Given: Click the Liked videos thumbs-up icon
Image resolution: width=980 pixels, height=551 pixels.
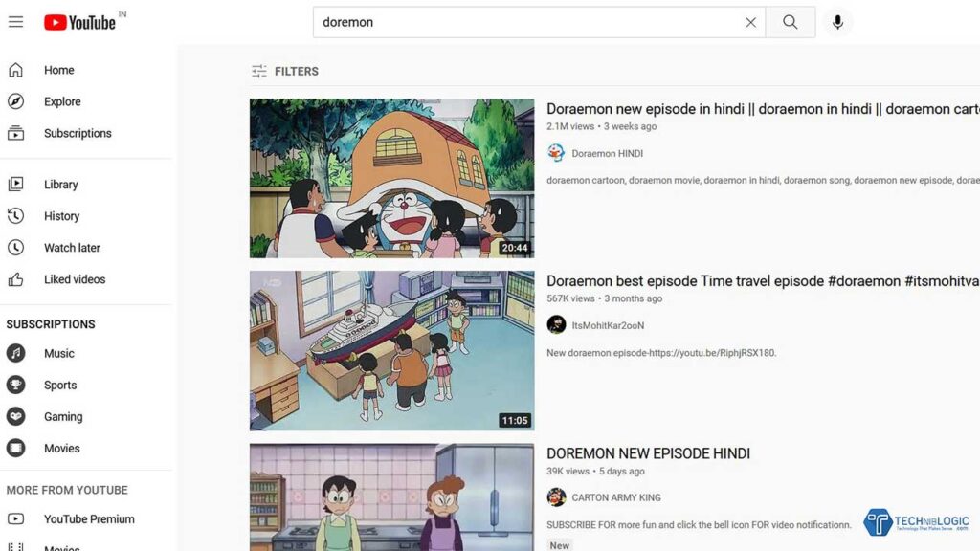Looking at the screenshot, I should point(15,279).
